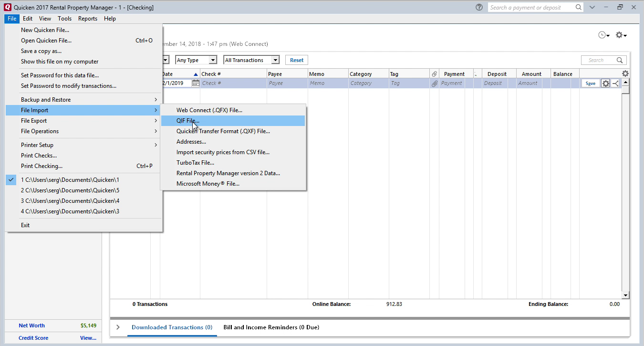Select Addresses import option
644x346 pixels.
(233, 142)
